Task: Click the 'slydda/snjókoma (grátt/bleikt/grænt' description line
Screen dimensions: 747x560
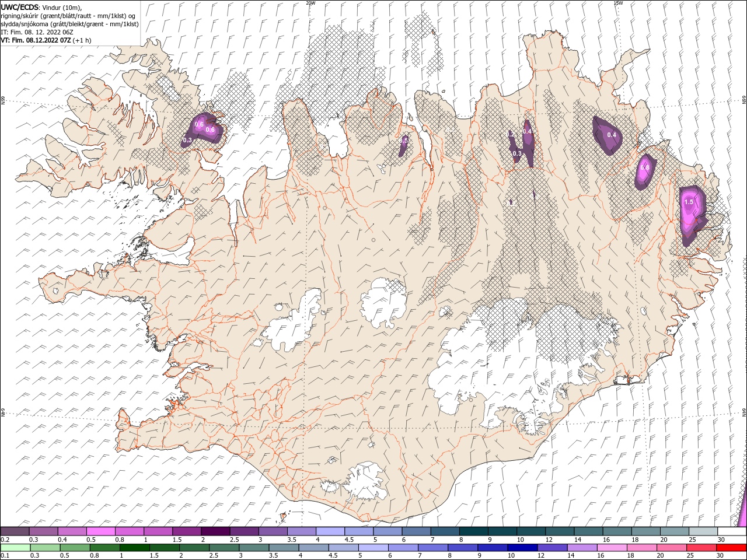Action: click(x=69, y=23)
